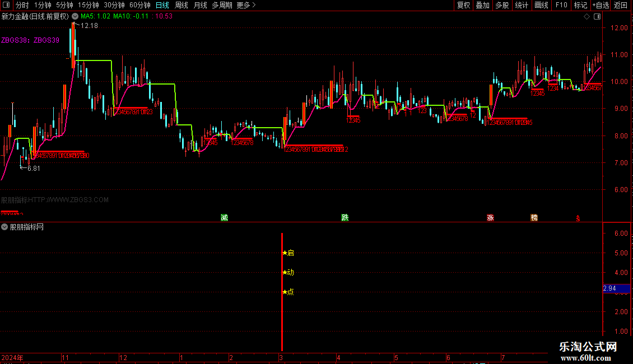Click the ZBGS38: ZBGS39 indicator label

[x=30, y=40]
